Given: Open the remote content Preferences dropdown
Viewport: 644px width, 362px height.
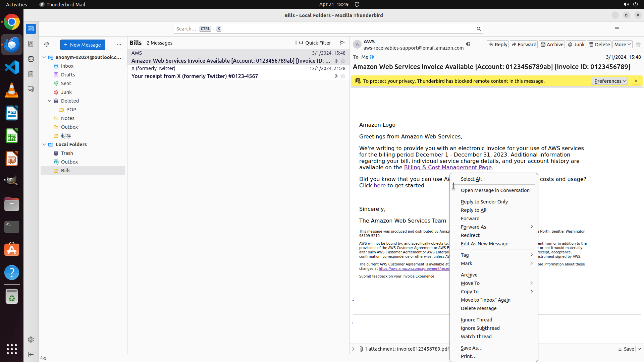Looking at the screenshot, I should (x=609, y=81).
